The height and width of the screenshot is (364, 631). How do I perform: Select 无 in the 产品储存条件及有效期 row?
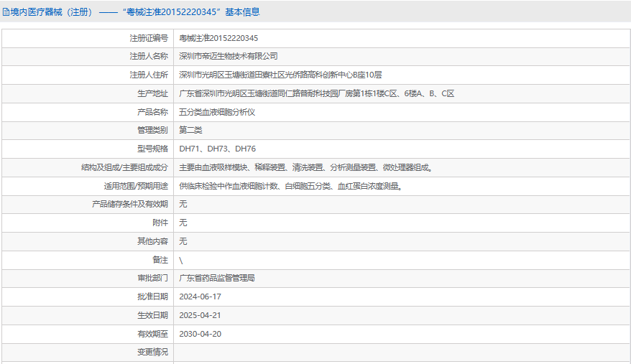point(183,205)
